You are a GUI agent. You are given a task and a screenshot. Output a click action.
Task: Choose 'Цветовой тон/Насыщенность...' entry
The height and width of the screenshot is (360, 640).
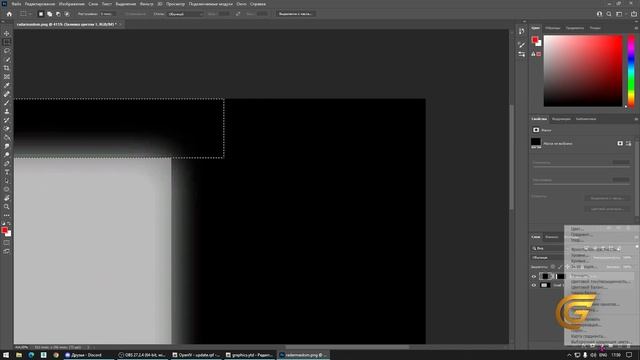click(x=600, y=282)
